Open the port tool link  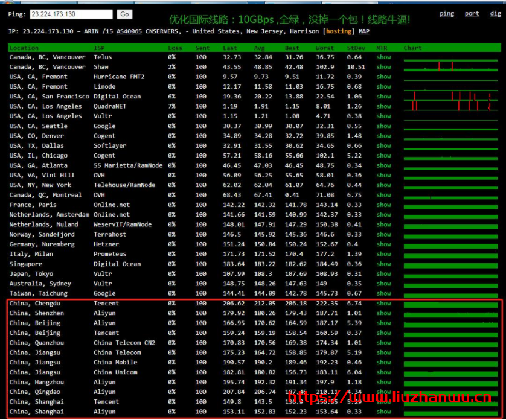pyautogui.click(x=472, y=14)
